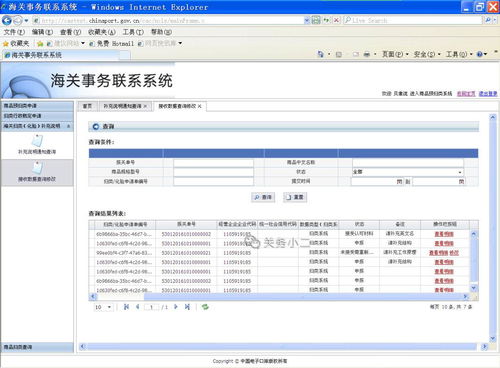Click the page bottom horizontal scrollbar thumb
The width and height of the screenshot is (500, 368).
[x=282, y=347]
